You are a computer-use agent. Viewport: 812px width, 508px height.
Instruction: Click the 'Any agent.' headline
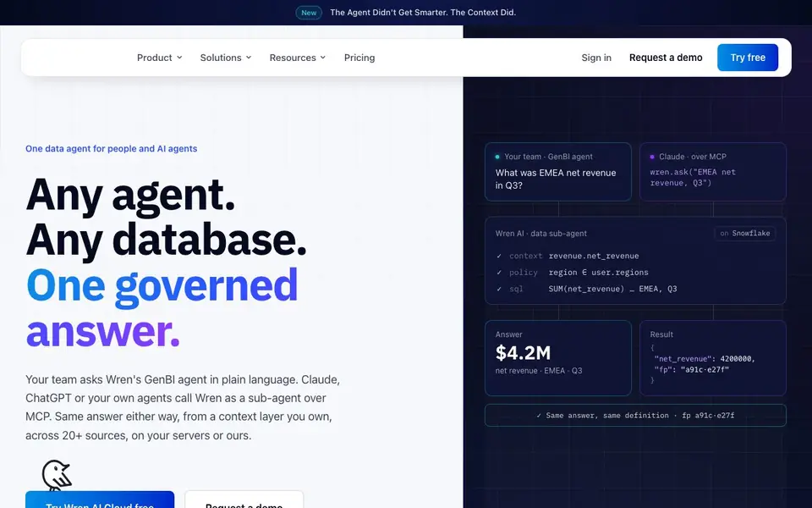point(130,196)
